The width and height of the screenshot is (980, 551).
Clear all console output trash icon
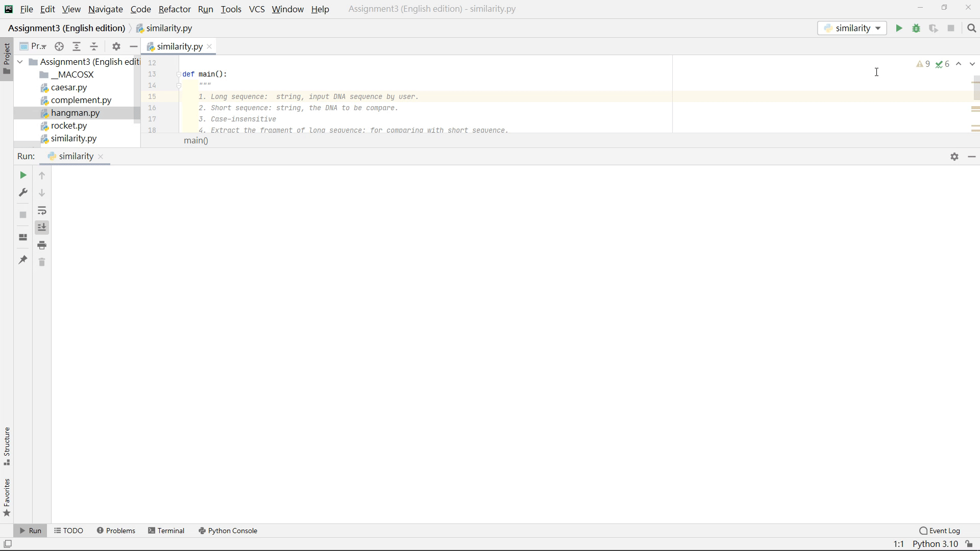[x=42, y=262]
